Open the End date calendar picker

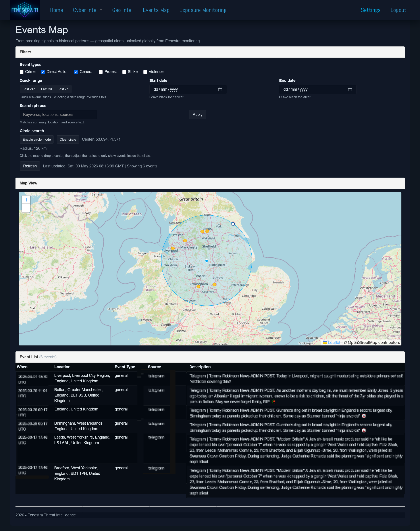(350, 89)
